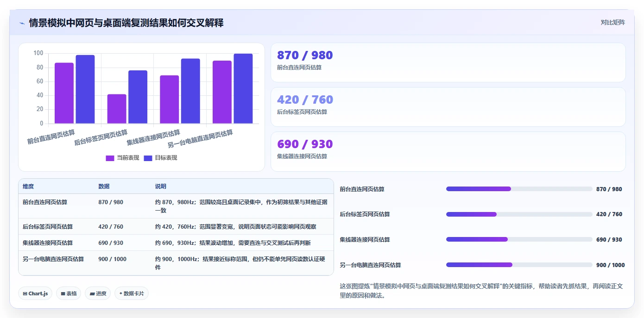Viewport: 644px width, 318px height.
Task: Click the Chart.js tag chip
Action: (x=35, y=293)
